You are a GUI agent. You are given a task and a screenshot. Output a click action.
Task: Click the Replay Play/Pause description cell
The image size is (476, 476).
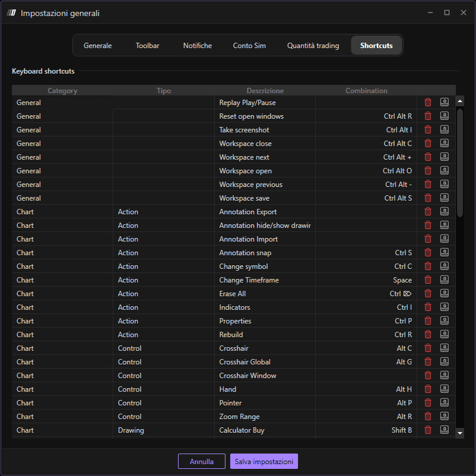265,102
